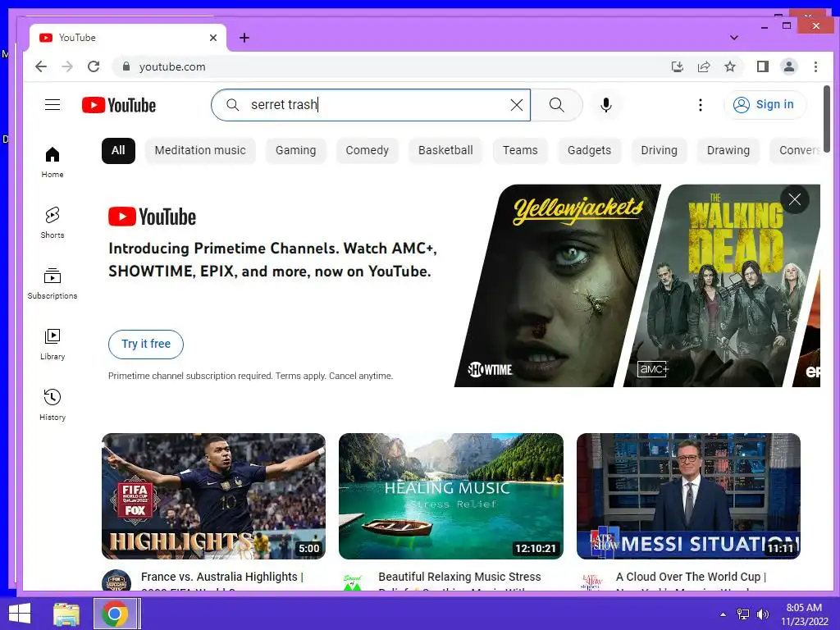Select the All filter chip
This screenshot has width=840, height=630.
point(118,151)
